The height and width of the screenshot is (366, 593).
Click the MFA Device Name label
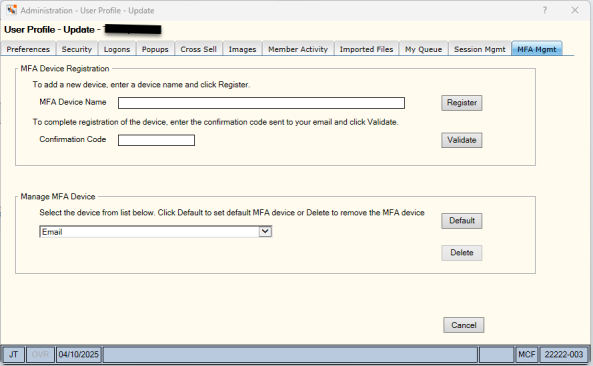click(73, 102)
